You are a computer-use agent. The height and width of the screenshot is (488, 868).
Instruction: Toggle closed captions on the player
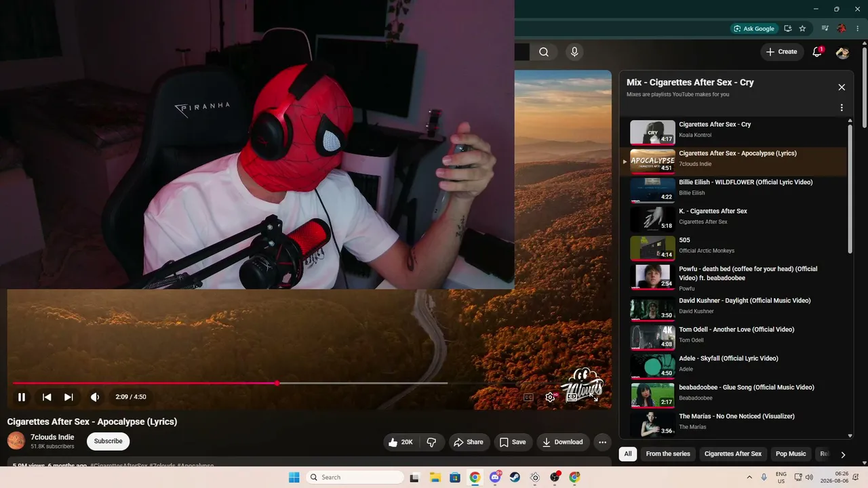pos(528,397)
